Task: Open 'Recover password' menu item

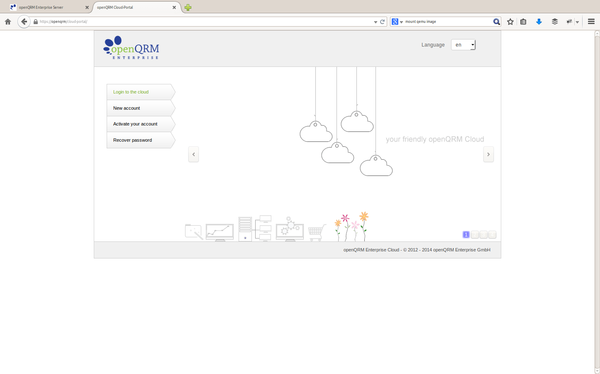Action: click(141, 140)
